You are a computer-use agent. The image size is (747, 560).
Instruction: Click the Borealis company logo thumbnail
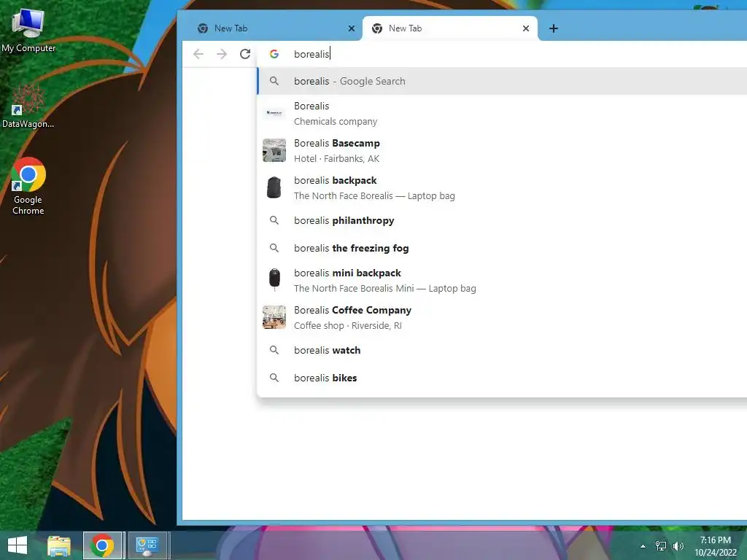pyautogui.click(x=274, y=113)
